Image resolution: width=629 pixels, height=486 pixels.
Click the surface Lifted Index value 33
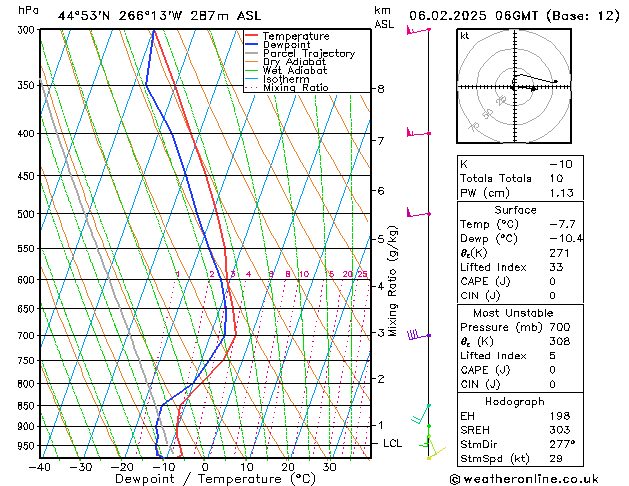point(556,267)
